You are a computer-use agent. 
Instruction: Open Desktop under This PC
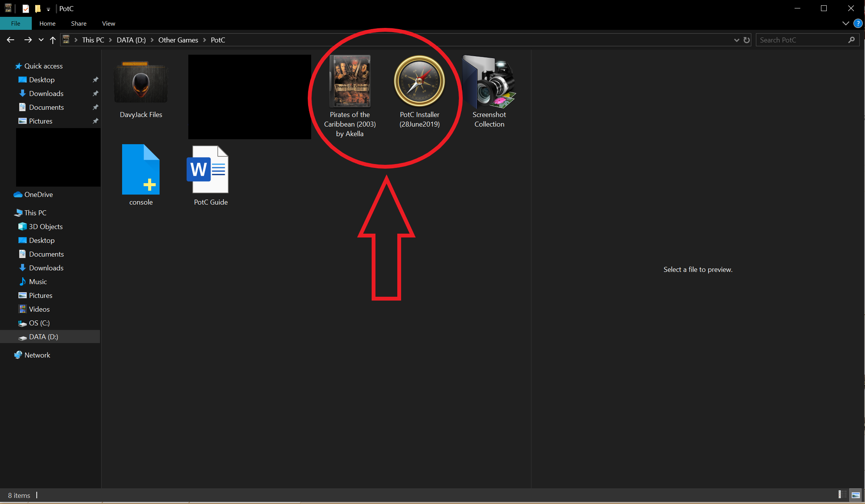(x=42, y=240)
